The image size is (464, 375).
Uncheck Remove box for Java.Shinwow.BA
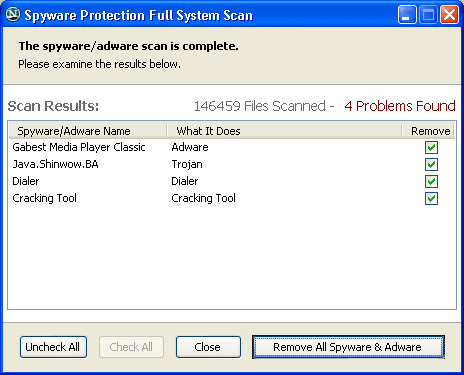click(431, 164)
